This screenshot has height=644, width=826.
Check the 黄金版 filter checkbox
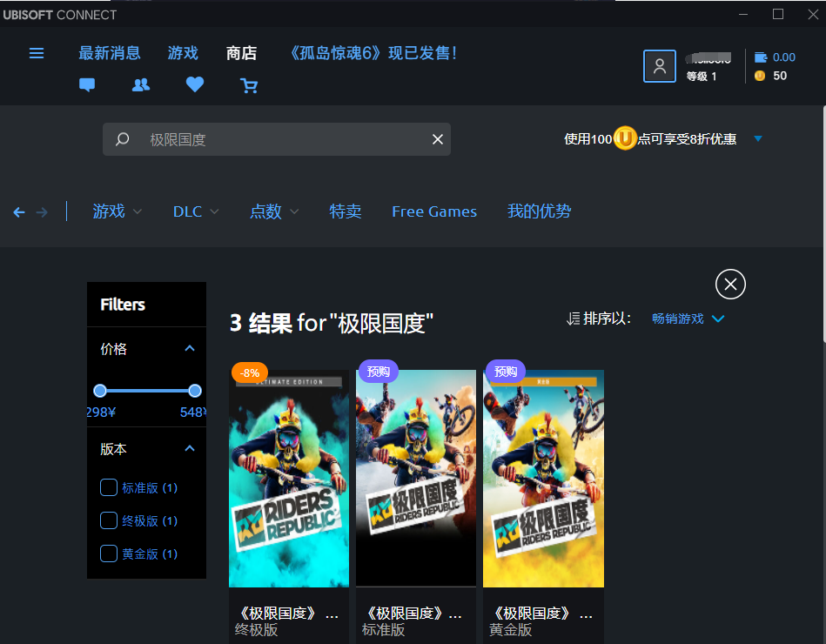point(109,554)
